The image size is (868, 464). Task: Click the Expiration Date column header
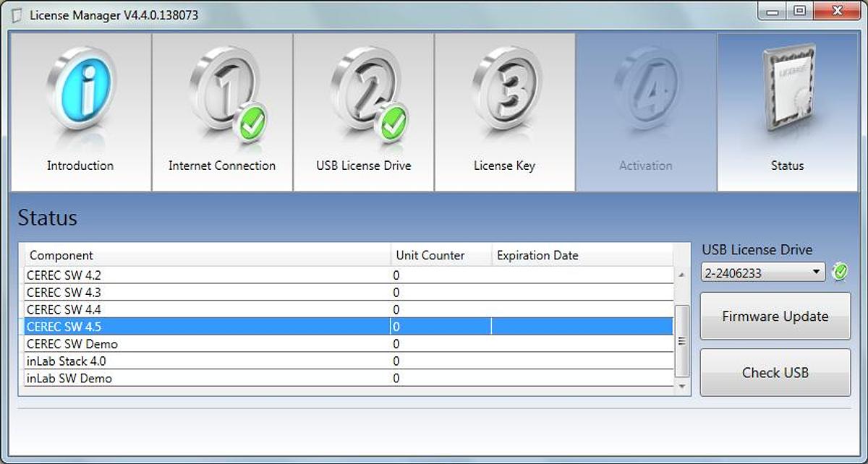(582, 255)
